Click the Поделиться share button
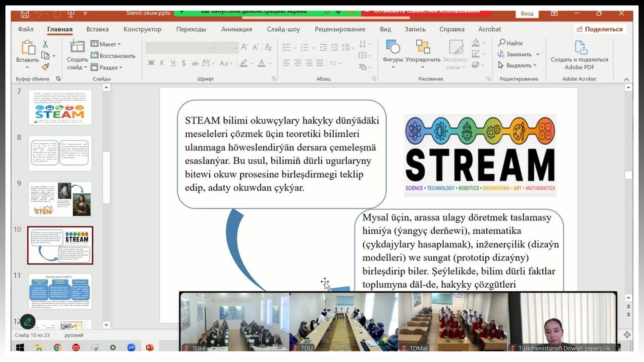The image size is (644, 362). point(600,29)
